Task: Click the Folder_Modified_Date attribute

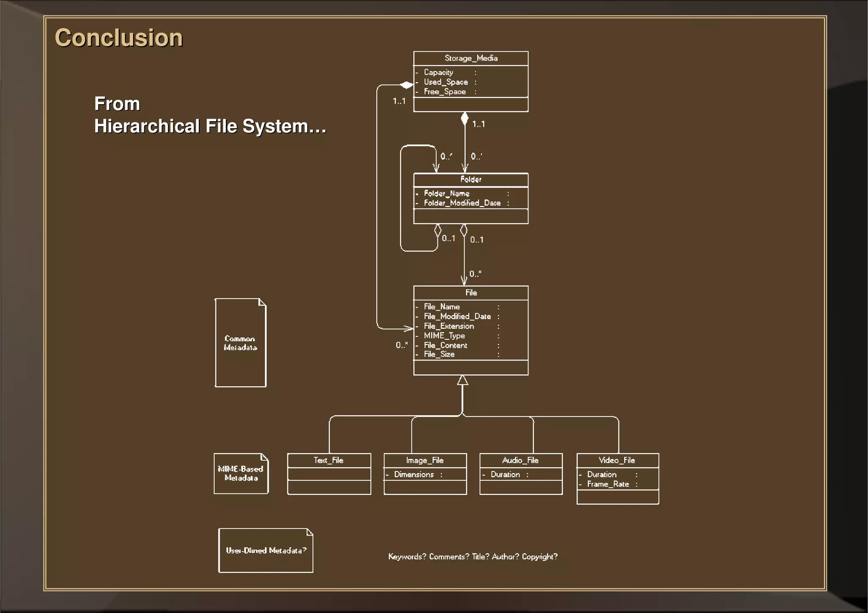Action: point(462,203)
